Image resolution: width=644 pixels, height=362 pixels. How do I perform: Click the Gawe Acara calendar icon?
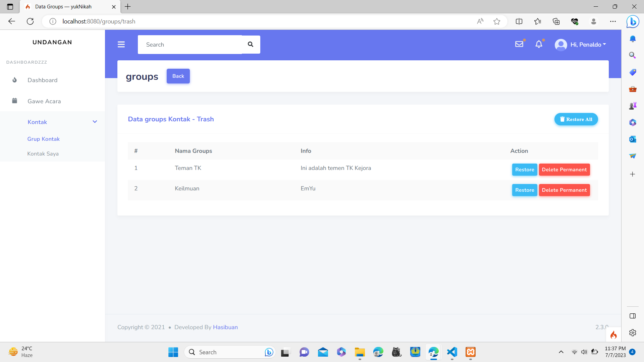pyautogui.click(x=14, y=101)
